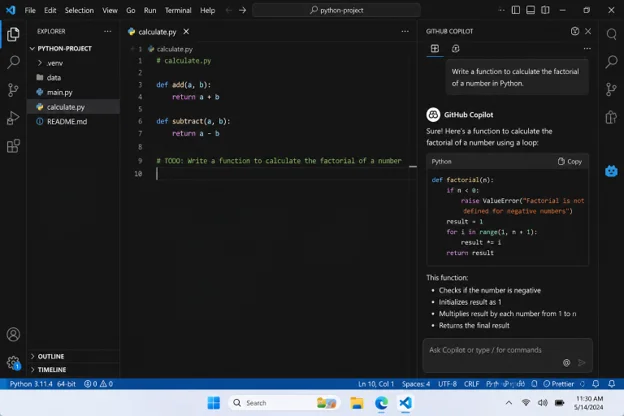This screenshot has width=624, height=416.
Task: Open editor more actions ellipsis beside calculate.py tab
Action: point(405,31)
